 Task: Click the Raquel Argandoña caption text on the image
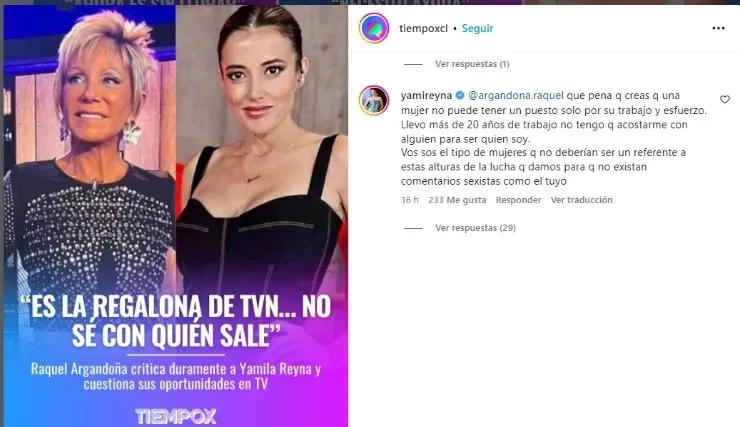176,376
